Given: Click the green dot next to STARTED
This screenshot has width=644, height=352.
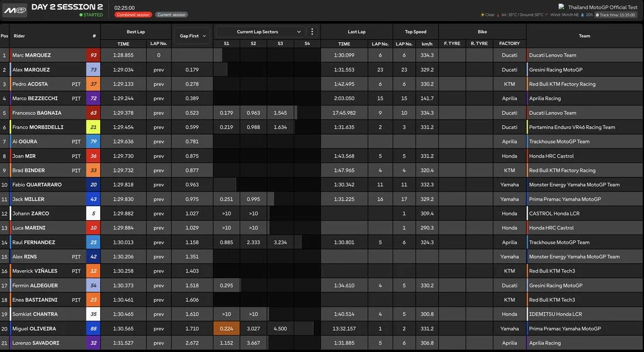Looking at the screenshot, I should (81, 15).
